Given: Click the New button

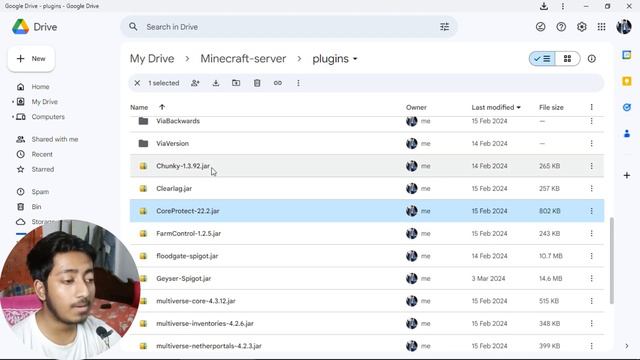Looking at the screenshot, I should point(31,59).
